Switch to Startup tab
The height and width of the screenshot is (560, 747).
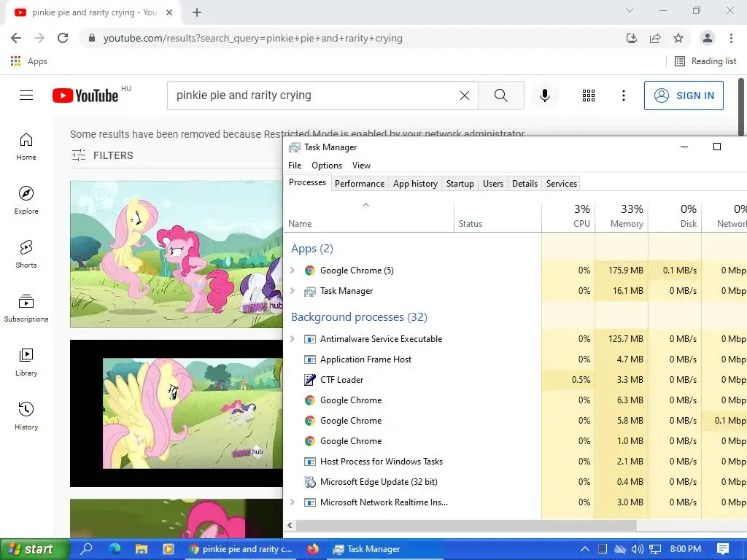click(460, 183)
